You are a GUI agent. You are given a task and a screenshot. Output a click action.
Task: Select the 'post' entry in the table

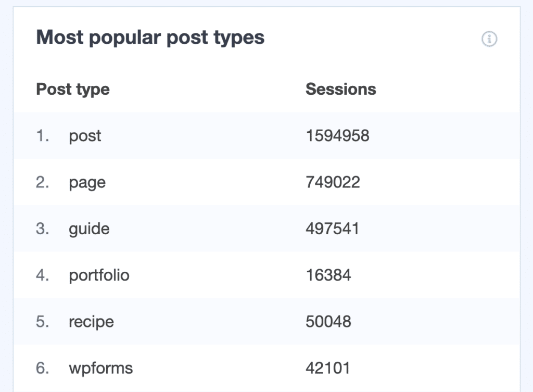pos(85,136)
